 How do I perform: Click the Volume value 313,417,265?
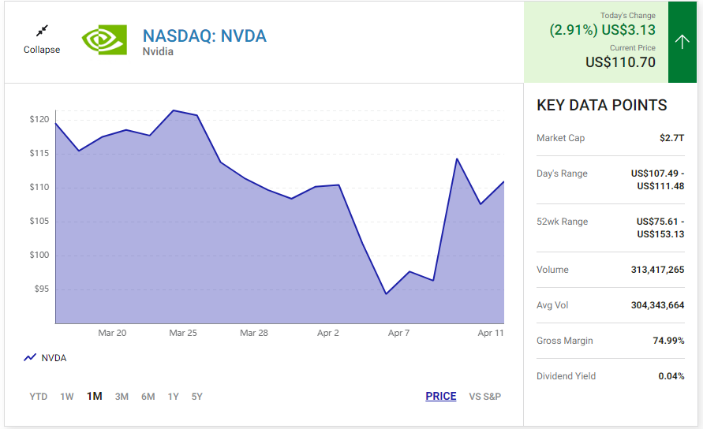[x=657, y=269]
